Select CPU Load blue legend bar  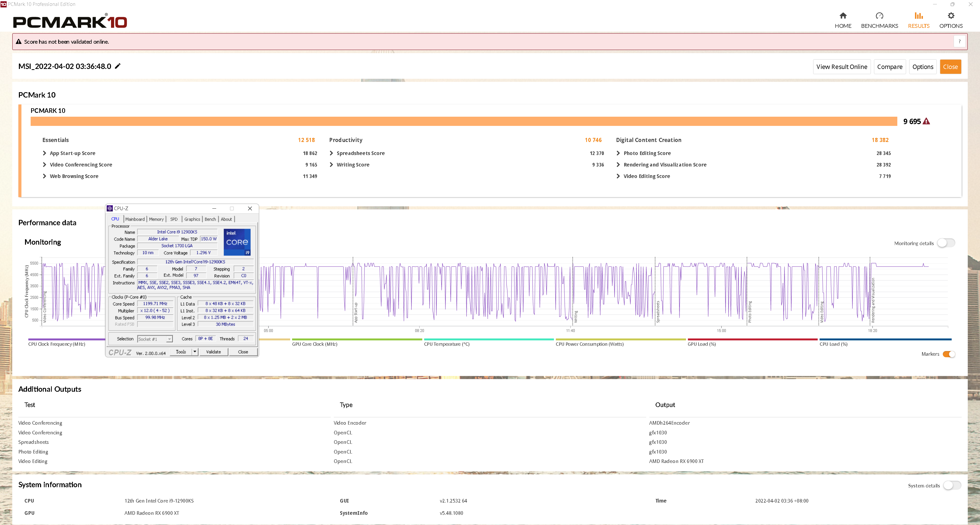tap(885, 339)
